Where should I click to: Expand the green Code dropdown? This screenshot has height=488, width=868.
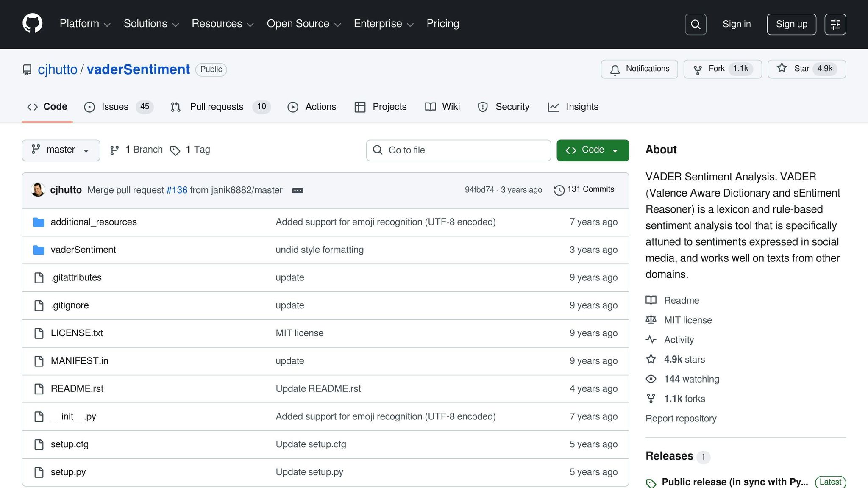pos(593,150)
